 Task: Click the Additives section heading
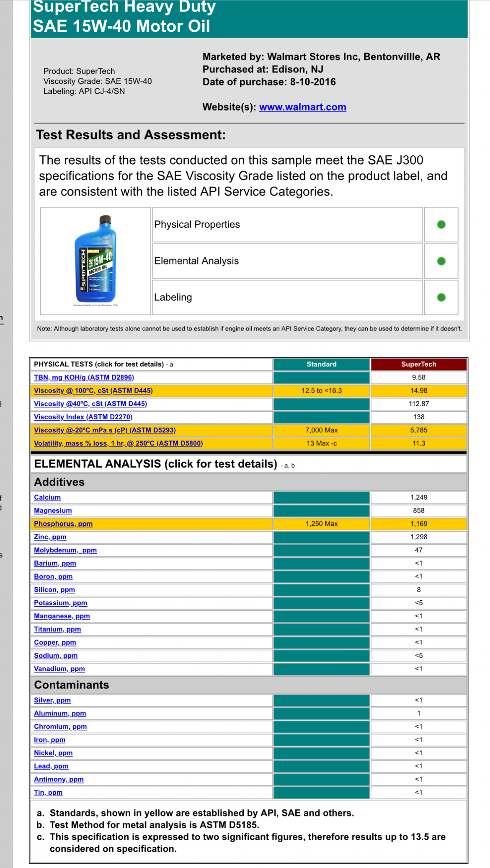(x=59, y=482)
